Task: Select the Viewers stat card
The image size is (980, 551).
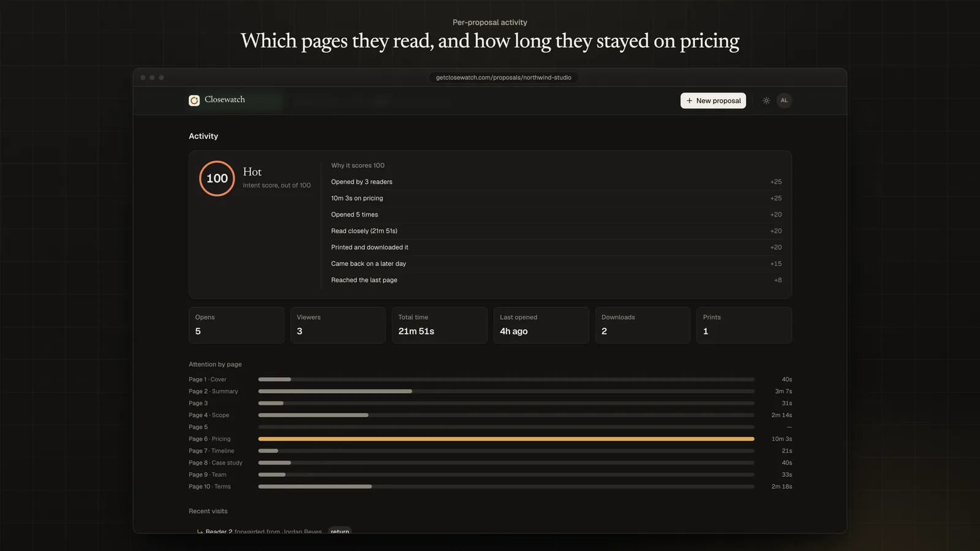Action: pos(338,325)
